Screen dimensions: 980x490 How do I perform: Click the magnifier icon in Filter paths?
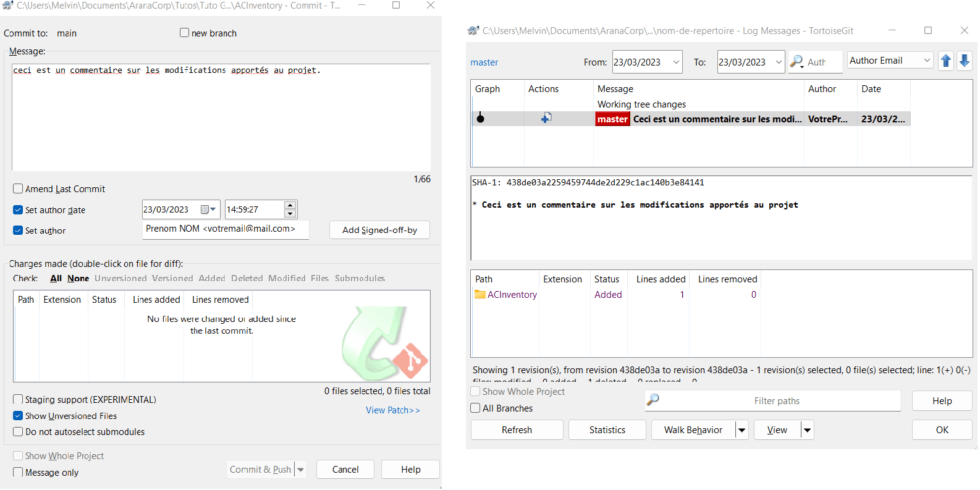pos(653,400)
